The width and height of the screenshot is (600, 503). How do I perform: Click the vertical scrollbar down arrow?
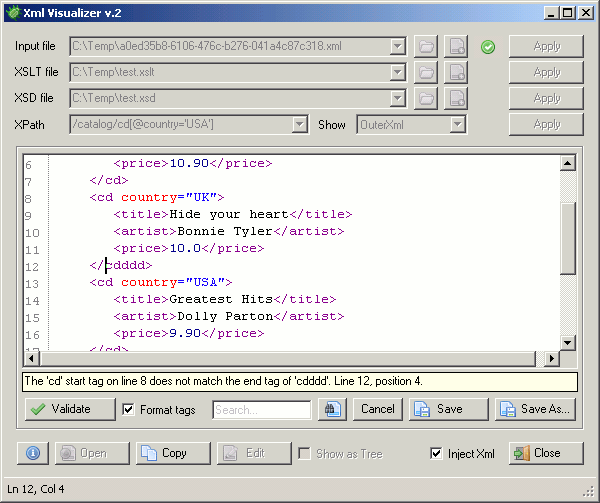click(568, 343)
